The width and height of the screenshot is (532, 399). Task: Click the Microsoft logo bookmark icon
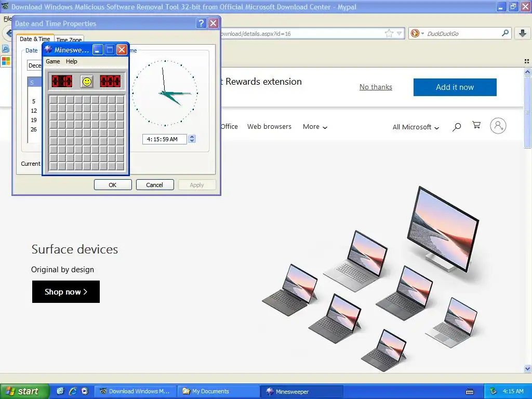(6, 61)
